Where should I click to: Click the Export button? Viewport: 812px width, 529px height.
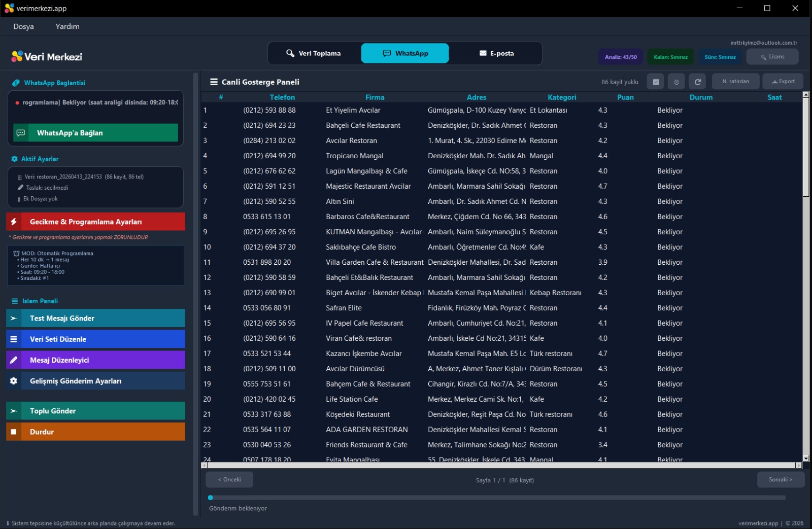(783, 82)
